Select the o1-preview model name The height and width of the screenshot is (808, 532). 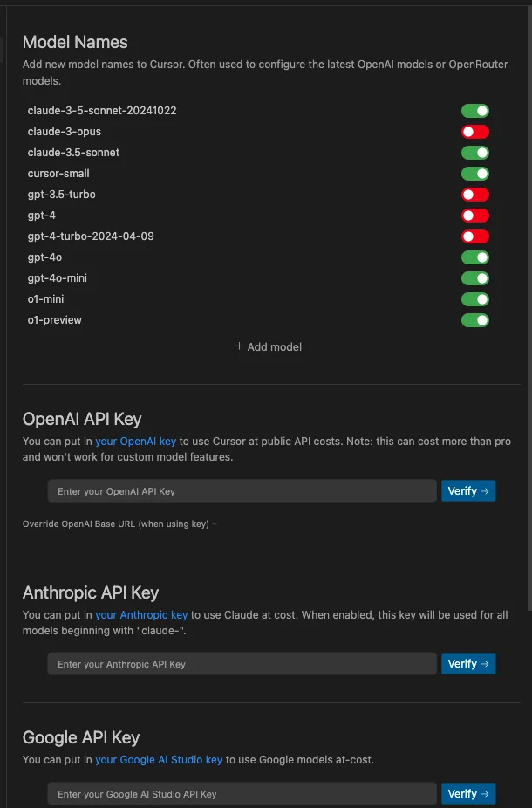(55, 320)
